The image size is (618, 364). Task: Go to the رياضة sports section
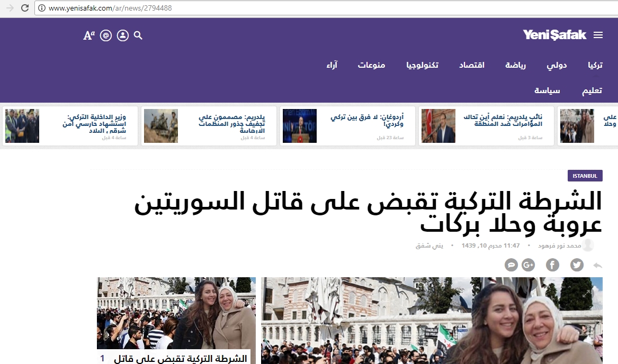click(x=515, y=65)
